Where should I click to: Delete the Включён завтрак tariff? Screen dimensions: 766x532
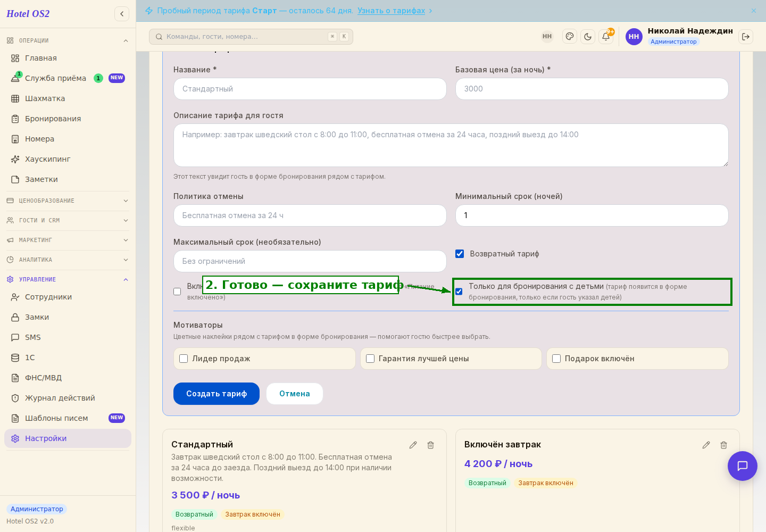(x=723, y=445)
